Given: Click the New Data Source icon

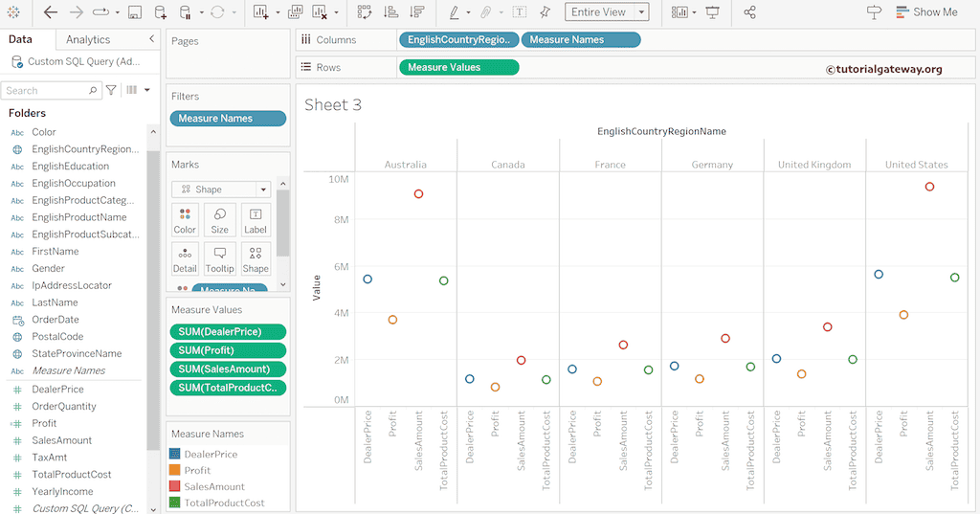Looking at the screenshot, I should [x=160, y=11].
